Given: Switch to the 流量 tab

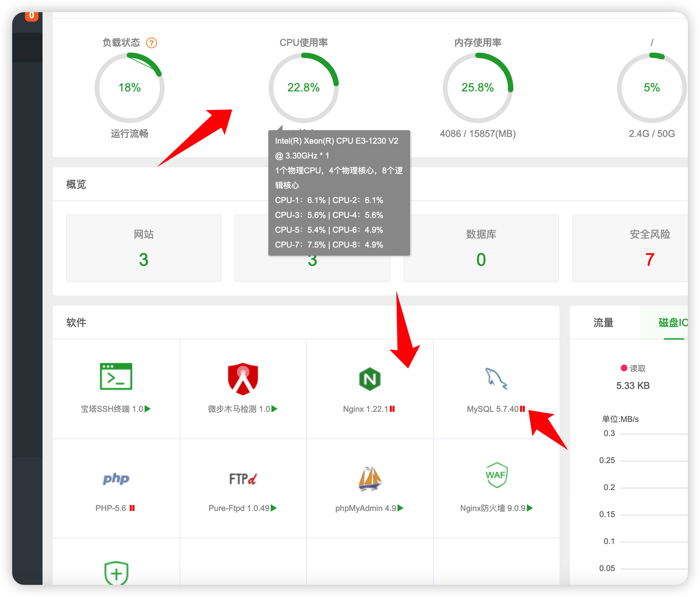Looking at the screenshot, I should click(603, 322).
